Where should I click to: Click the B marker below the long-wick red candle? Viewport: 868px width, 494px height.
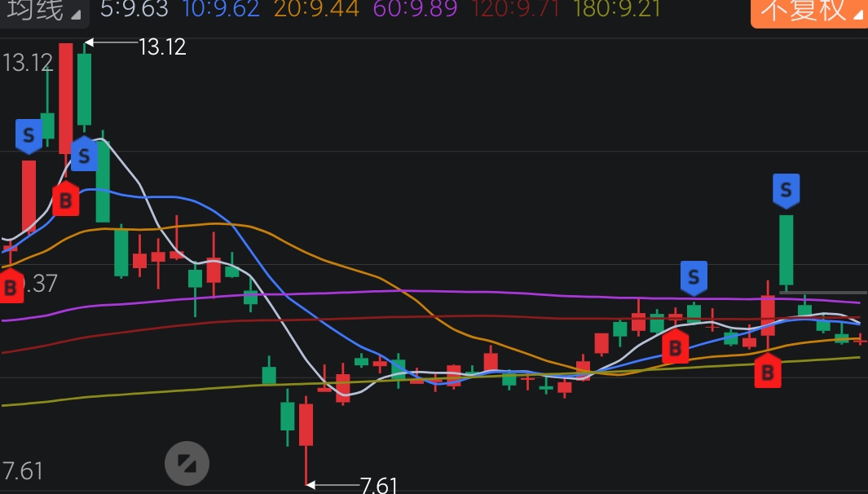[768, 370]
